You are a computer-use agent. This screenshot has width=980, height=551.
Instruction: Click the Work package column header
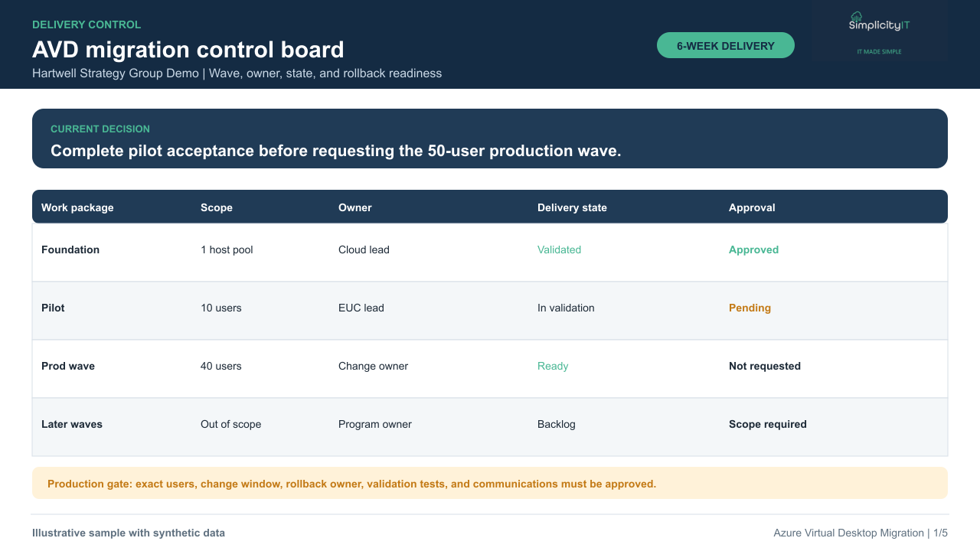(x=77, y=207)
